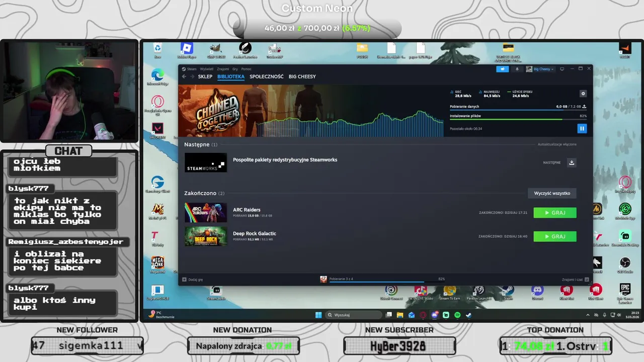This screenshot has width=644, height=362.
Task: Open the Windows Start menu
Action: (318, 315)
